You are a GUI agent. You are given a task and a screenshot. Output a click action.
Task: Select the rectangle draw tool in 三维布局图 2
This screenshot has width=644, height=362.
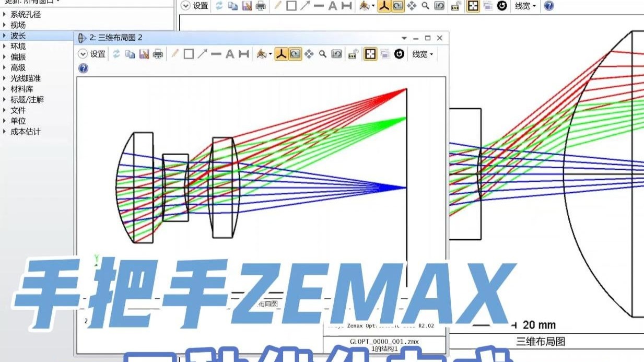click(x=189, y=54)
